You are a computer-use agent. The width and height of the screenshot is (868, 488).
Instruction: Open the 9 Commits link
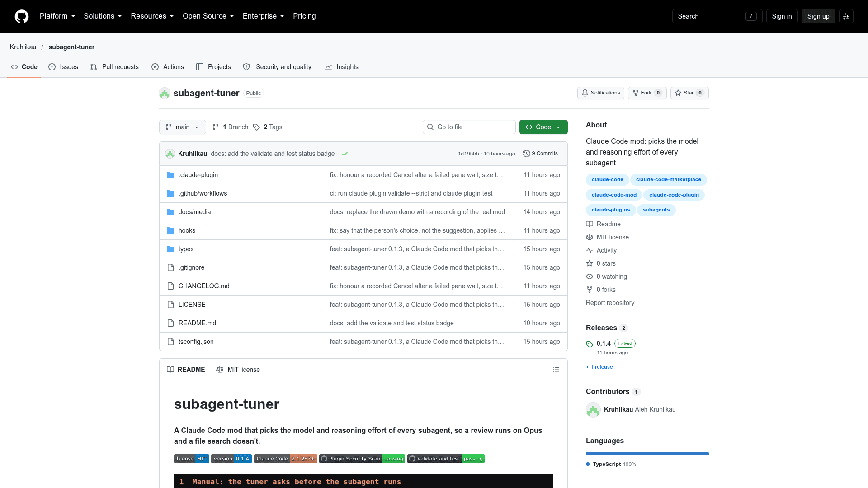point(541,154)
